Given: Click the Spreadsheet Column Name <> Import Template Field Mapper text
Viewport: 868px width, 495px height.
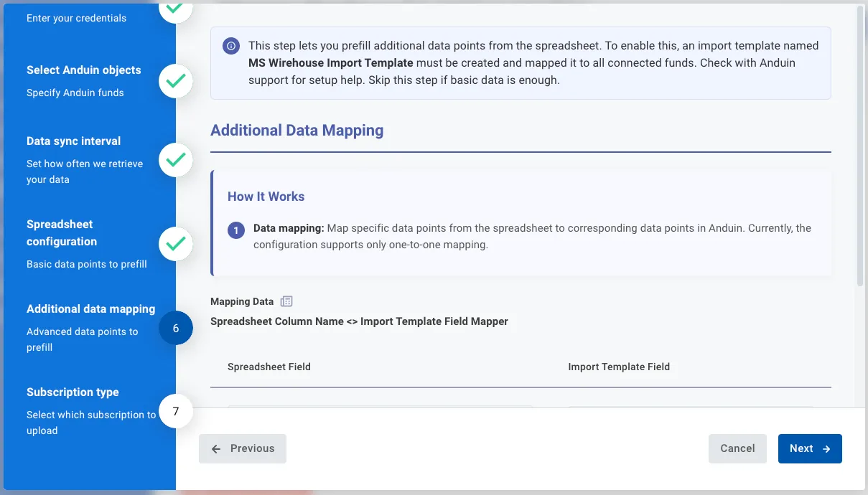Looking at the screenshot, I should pos(359,321).
